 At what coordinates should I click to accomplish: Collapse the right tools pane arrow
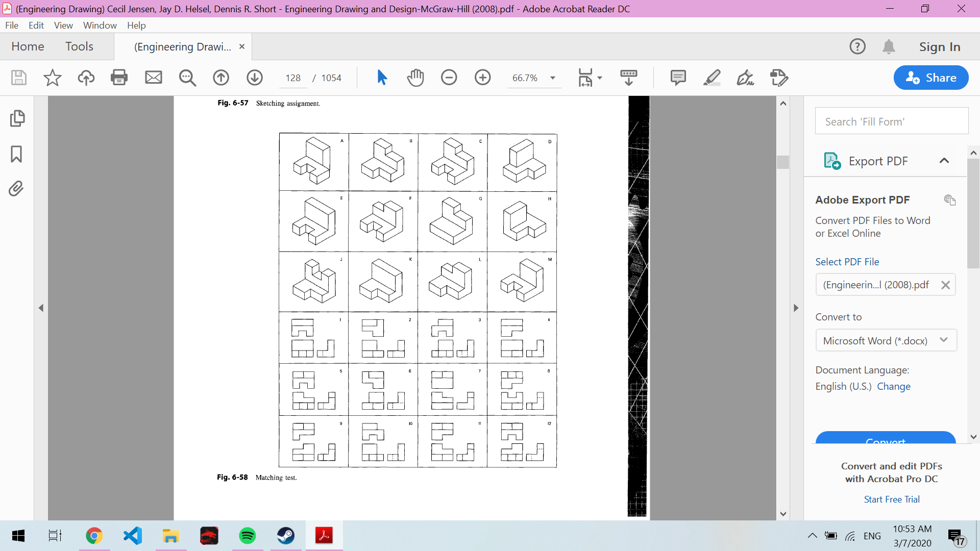(x=796, y=308)
